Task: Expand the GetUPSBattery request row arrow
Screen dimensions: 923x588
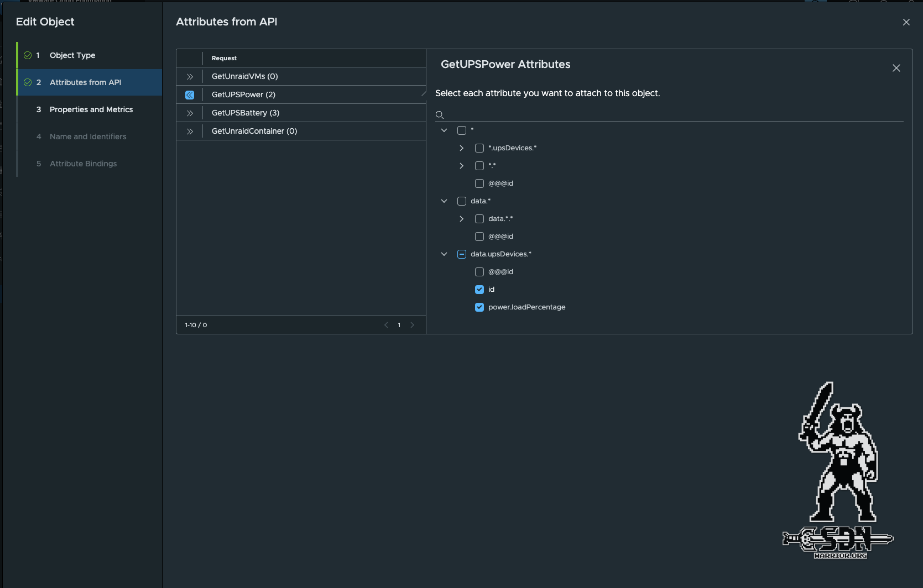Action: pos(190,113)
